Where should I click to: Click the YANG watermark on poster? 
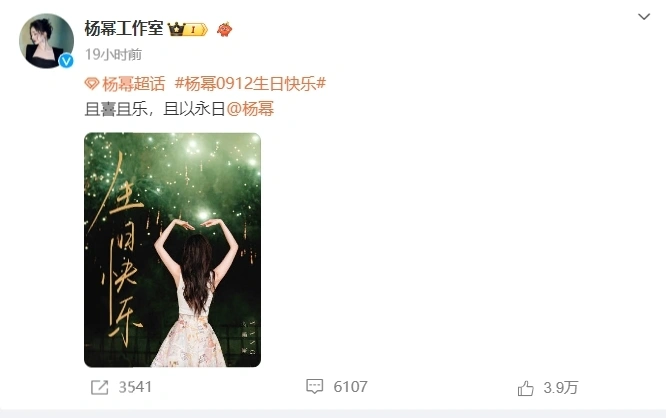[252, 338]
